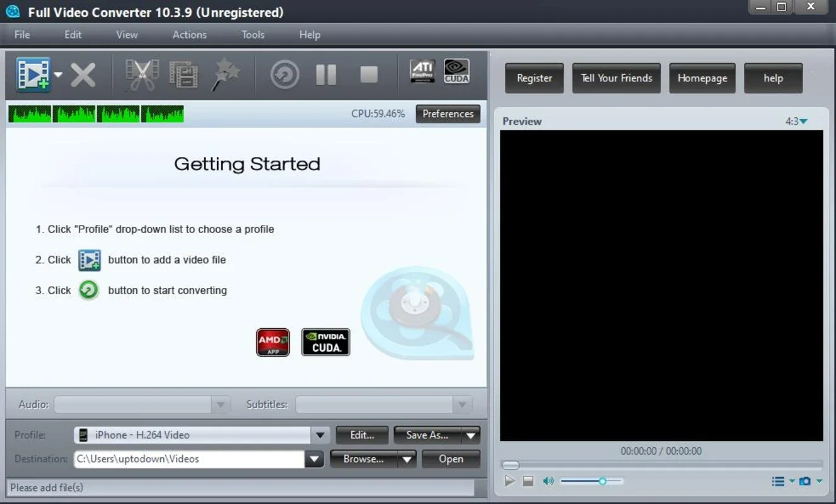Expand the Save As dropdown arrow

click(x=471, y=435)
